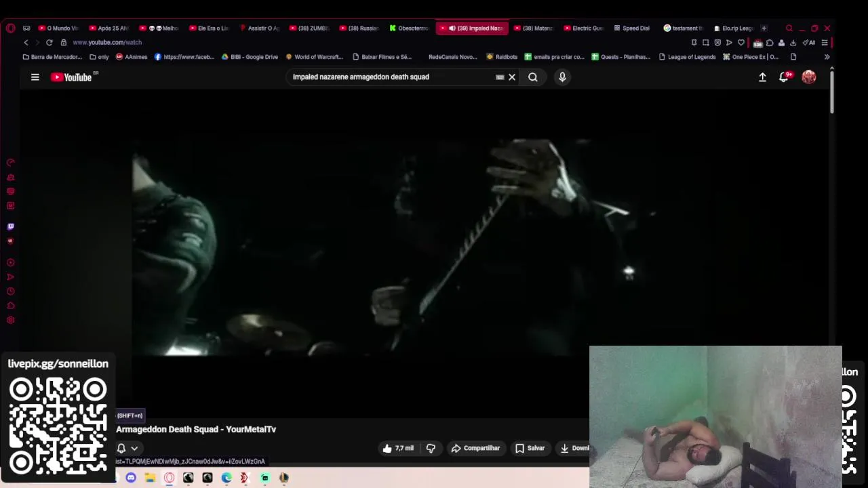Switch to the O Mundo tab

tap(58, 28)
